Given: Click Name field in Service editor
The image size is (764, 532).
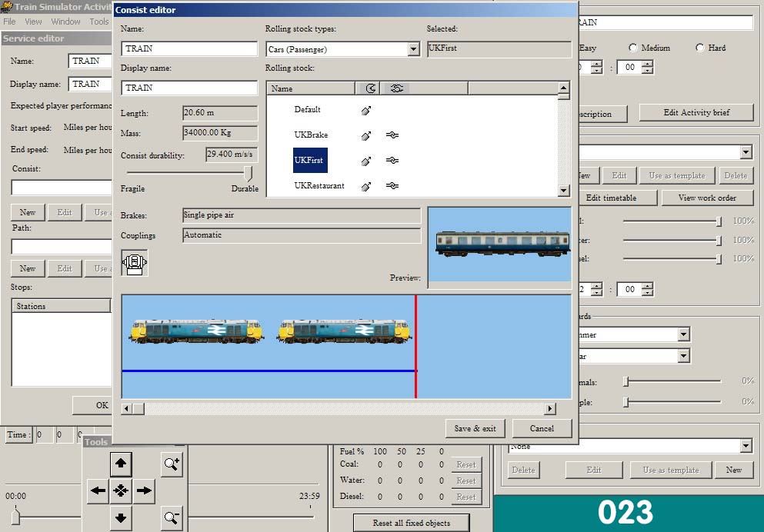Looking at the screenshot, I should coord(90,61).
